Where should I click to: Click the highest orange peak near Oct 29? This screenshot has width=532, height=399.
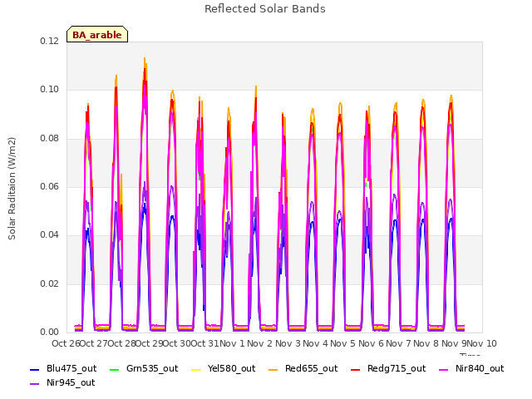pyautogui.click(x=145, y=58)
